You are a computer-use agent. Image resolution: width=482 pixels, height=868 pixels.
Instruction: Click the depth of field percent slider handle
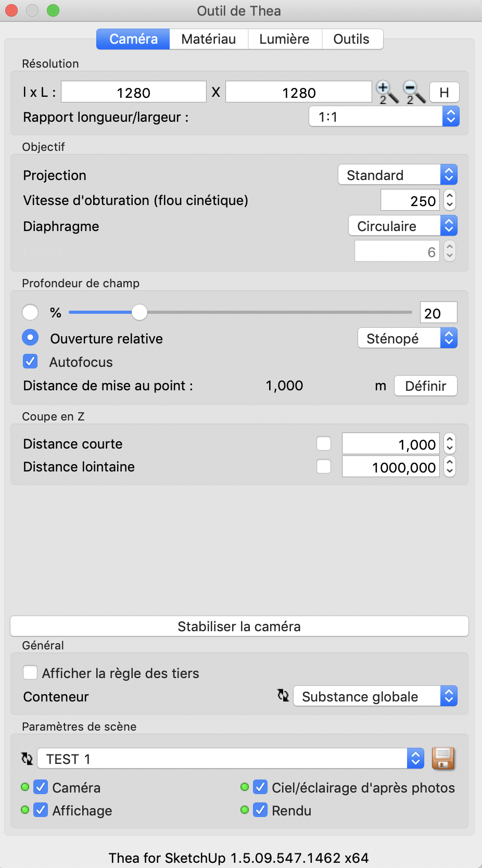(x=139, y=312)
